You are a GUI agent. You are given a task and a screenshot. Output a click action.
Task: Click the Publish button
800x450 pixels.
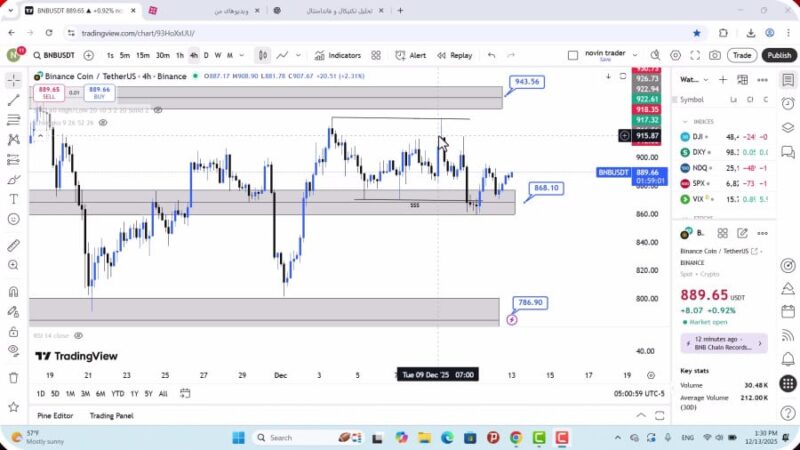click(x=778, y=56)
